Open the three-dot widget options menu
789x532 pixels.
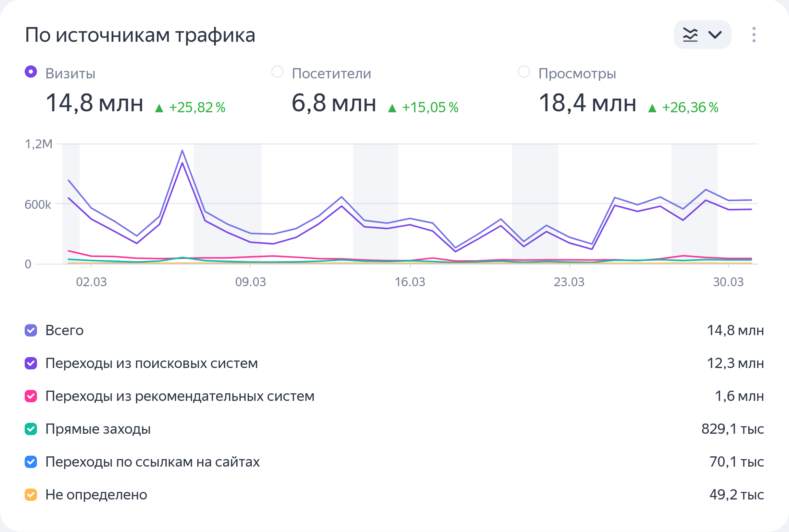pyautogui.click(x=754, y=35)
